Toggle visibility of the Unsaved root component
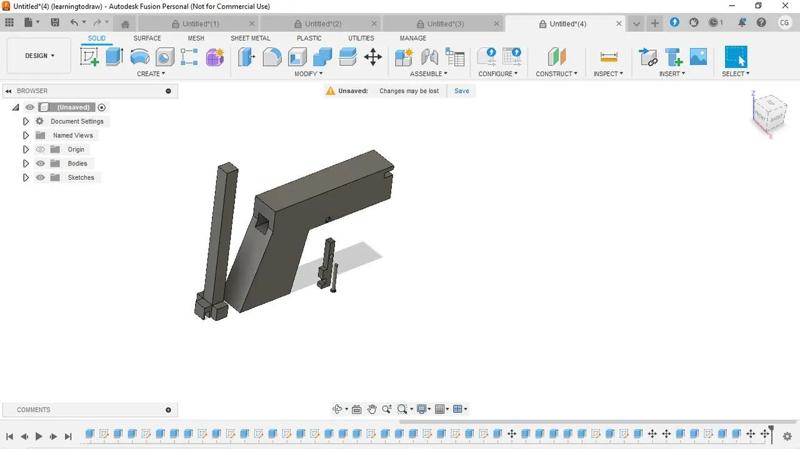The image size is (800, 449). coord(30,107)
